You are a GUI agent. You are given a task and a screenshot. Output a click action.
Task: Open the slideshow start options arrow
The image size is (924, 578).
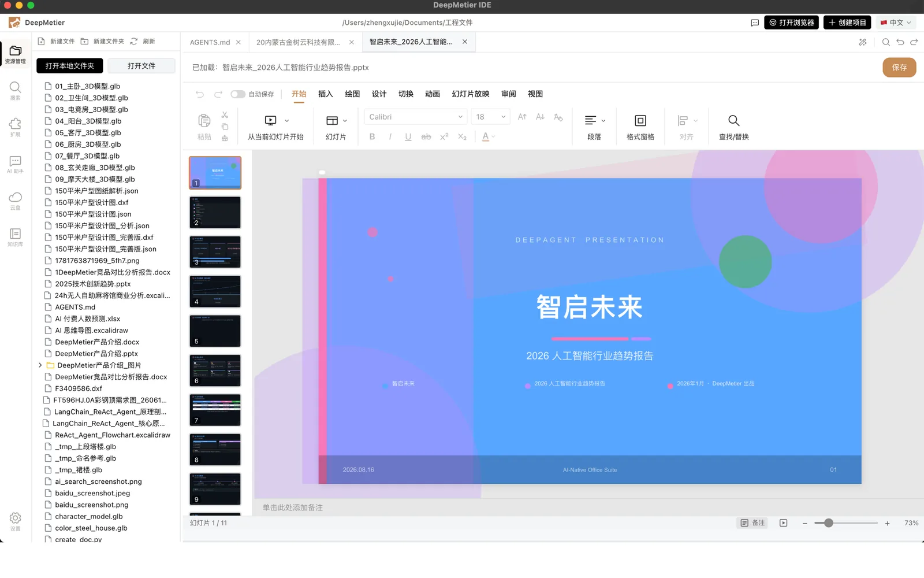(287, 121)
